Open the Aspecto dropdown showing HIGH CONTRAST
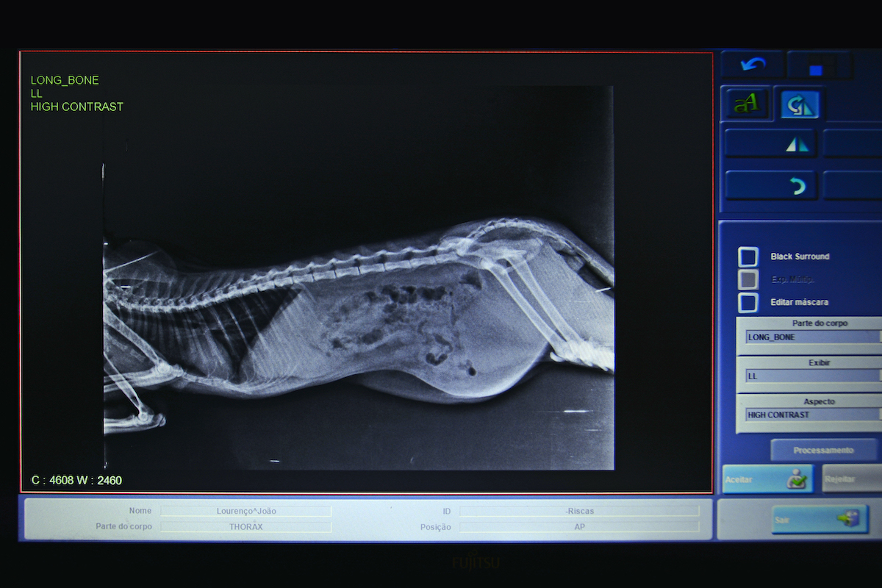This screenshot has height=588, width=882. (812, 415)
